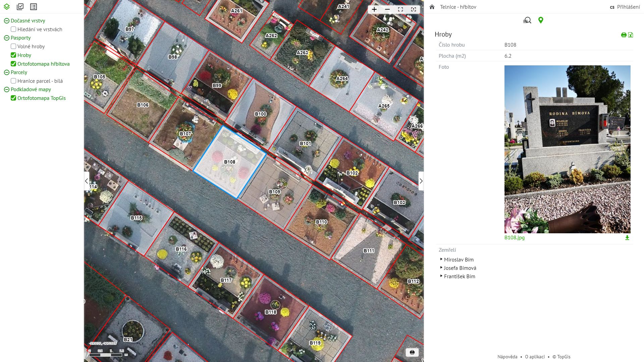Viewport: 644px width, 362px height.
Task: Zoom in the map with plus
Action: 374,9
